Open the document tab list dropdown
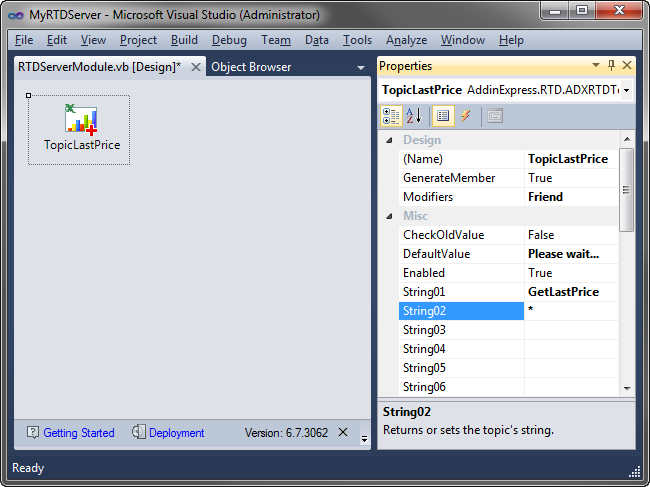The width and height of the screenshot is (650, 487). (x=361, y=68)
